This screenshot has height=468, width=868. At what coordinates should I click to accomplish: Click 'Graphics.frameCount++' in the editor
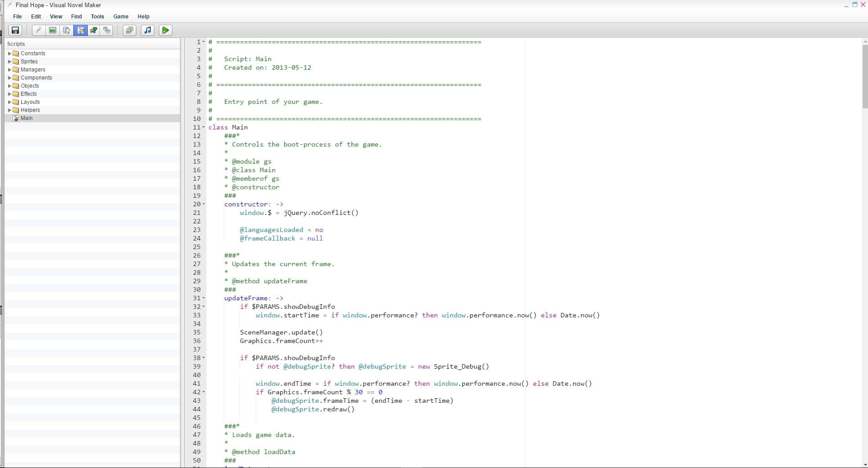[281, 341]
